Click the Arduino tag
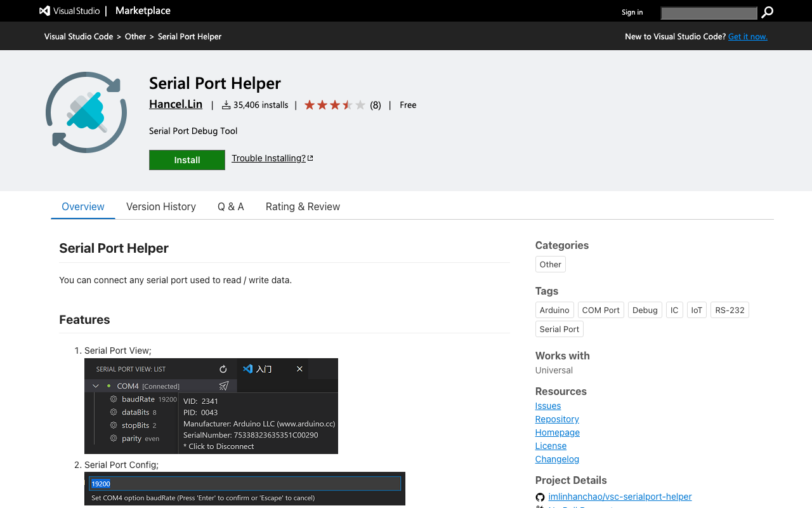812x508 pixels. tap(554, 310)
